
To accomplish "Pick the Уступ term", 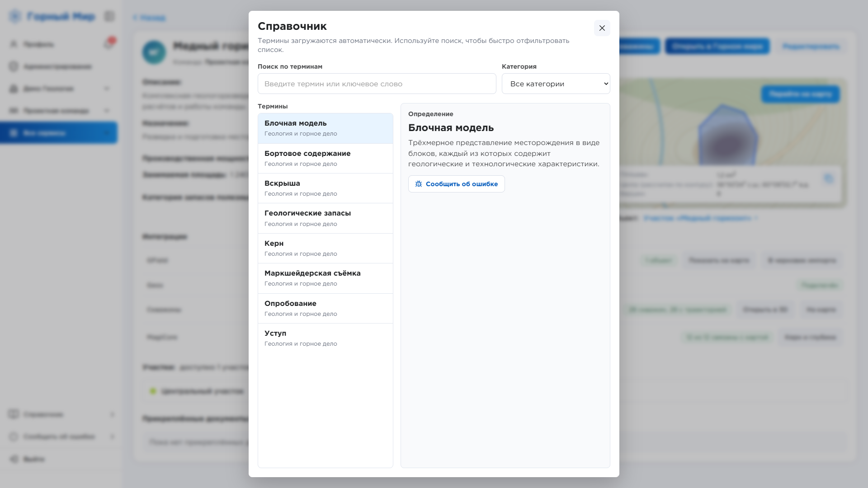I will click(325, 338).
